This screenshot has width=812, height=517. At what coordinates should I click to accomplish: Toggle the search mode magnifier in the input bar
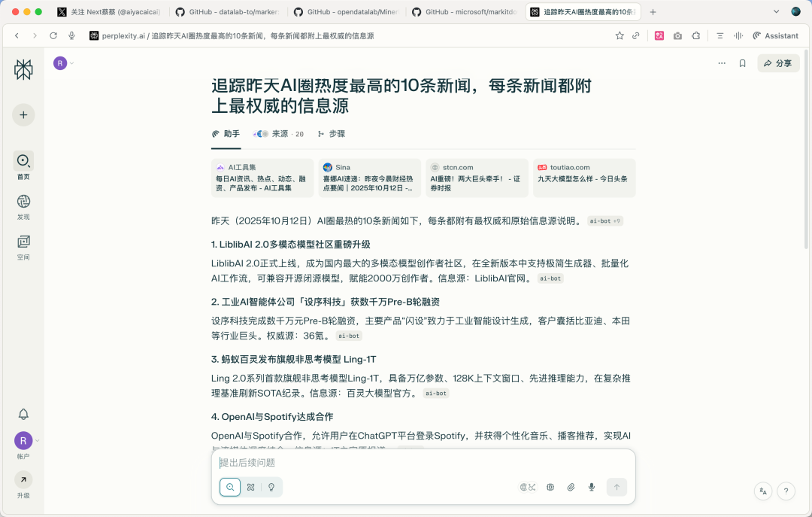pos(230,487)
